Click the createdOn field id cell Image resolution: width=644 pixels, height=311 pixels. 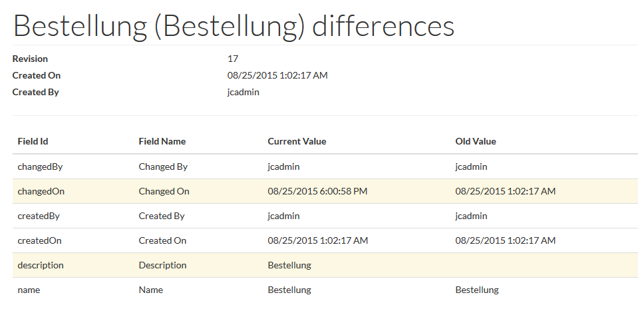click(x=39, y=240)
